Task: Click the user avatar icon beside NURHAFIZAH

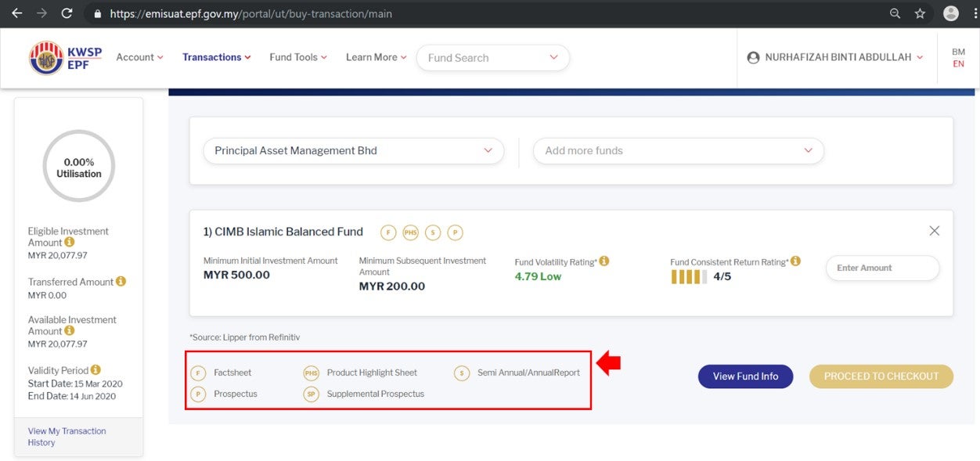Action: coord(753,58)
